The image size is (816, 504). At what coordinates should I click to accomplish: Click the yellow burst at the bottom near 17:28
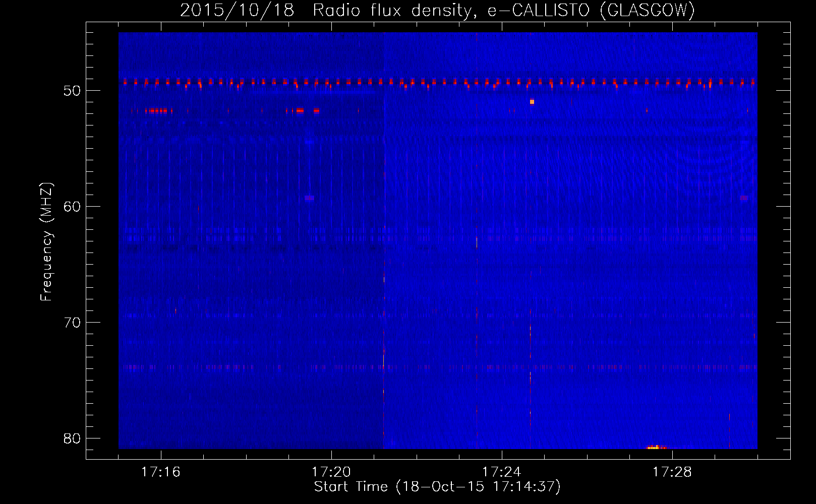(x=656, y=447)
